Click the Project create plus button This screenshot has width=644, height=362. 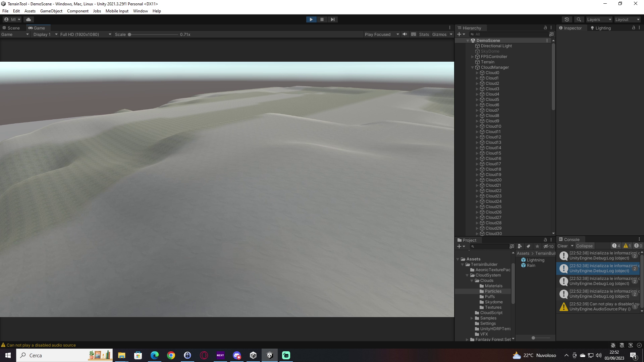[x=461, y=246]
